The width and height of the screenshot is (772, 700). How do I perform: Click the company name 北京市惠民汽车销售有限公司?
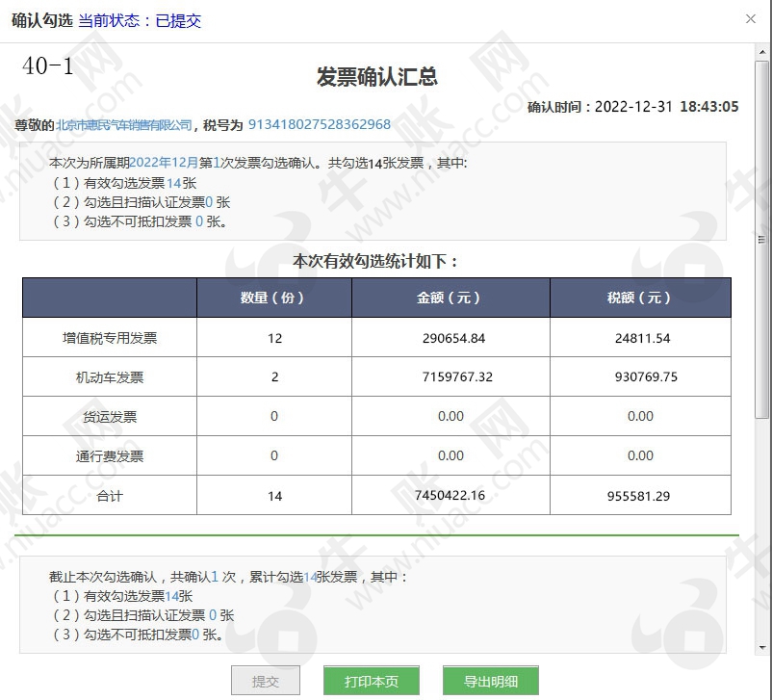124,124
